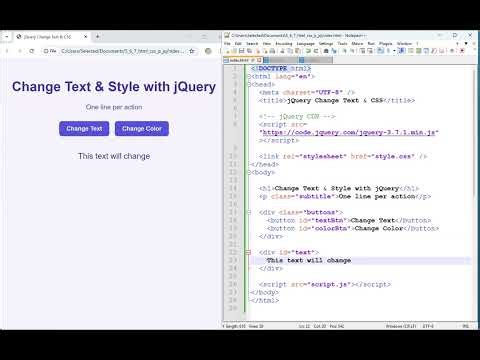Image resolution: width=480 pixels, height=360 pixels.
Task: Close the index.html tab in Notepad++
Action: (x=259, y=60)
